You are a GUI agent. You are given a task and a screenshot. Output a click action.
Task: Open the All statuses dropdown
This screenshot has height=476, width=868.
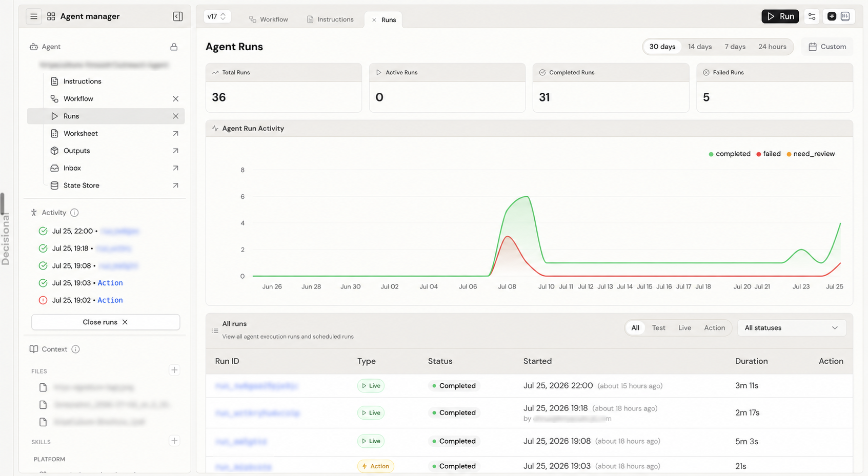[792, 328]
